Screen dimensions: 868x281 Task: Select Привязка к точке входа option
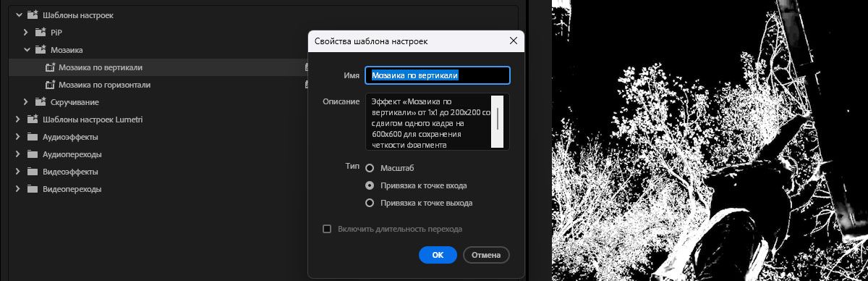[370, 185]
